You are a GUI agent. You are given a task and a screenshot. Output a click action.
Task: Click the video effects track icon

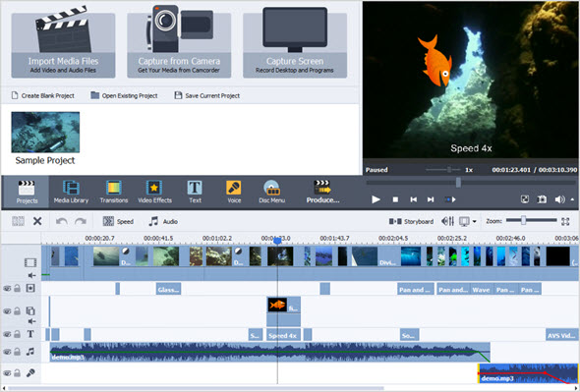[30, 288]
